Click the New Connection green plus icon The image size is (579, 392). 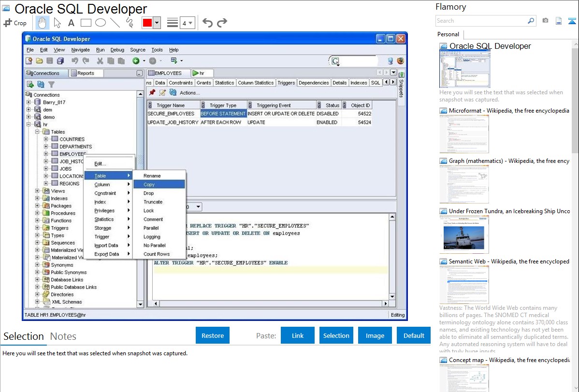point(30,85)
